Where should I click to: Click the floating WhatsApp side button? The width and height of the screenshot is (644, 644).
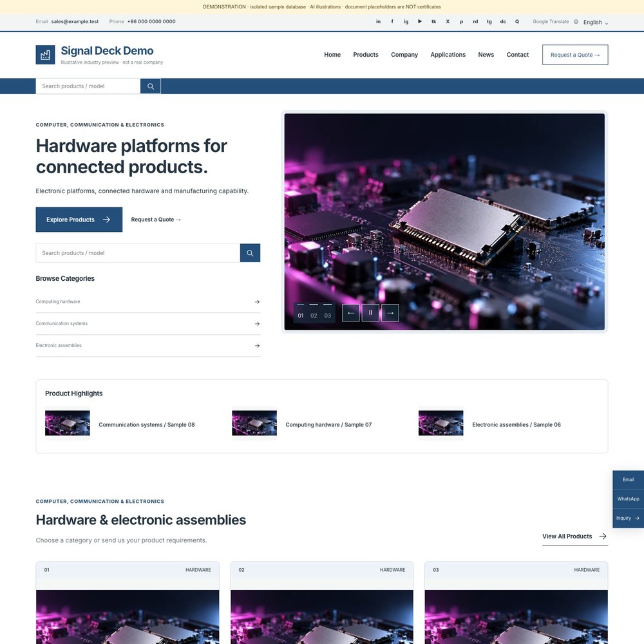pos(629,499)
